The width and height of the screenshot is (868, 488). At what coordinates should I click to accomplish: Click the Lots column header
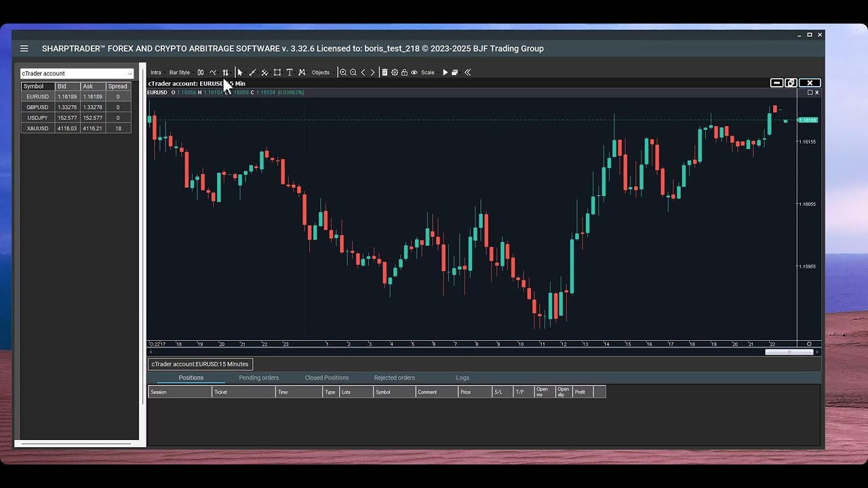356,392
